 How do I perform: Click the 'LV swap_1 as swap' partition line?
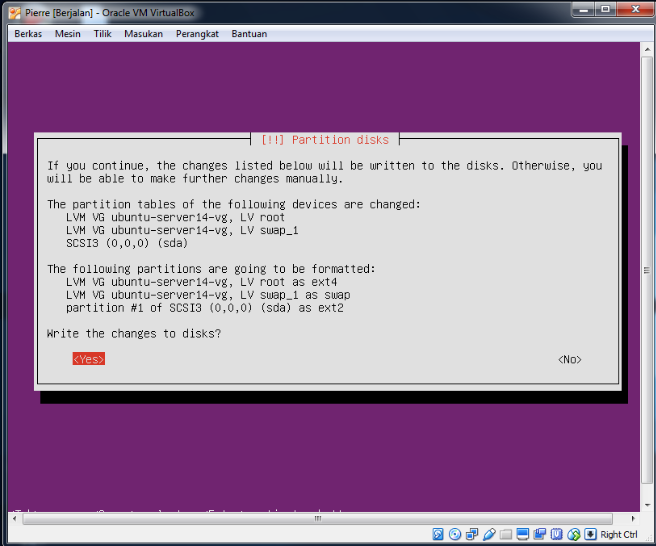pos(208,295)
